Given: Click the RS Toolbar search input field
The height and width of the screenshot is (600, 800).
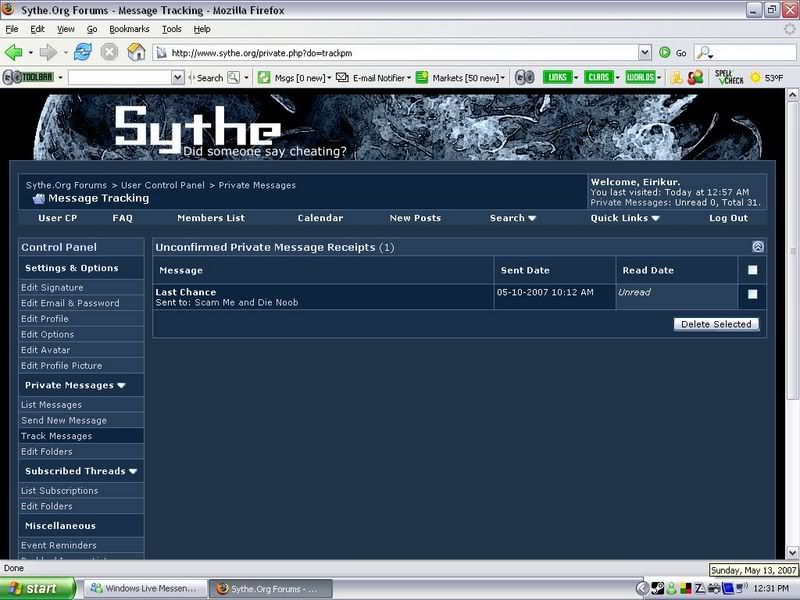Looking at the screenshot, I should pos(120,78).
